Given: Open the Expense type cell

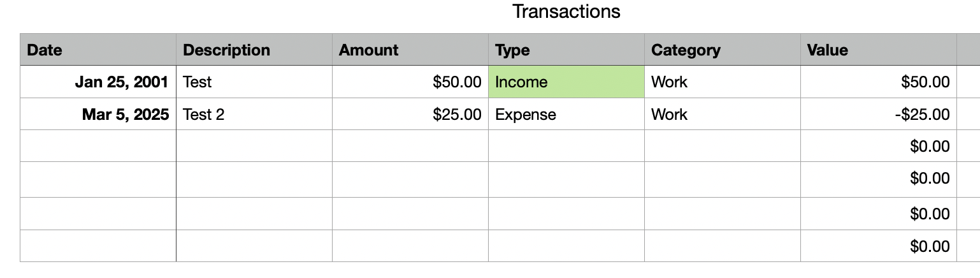Looking at the screenshot, I should coord(566,114).
